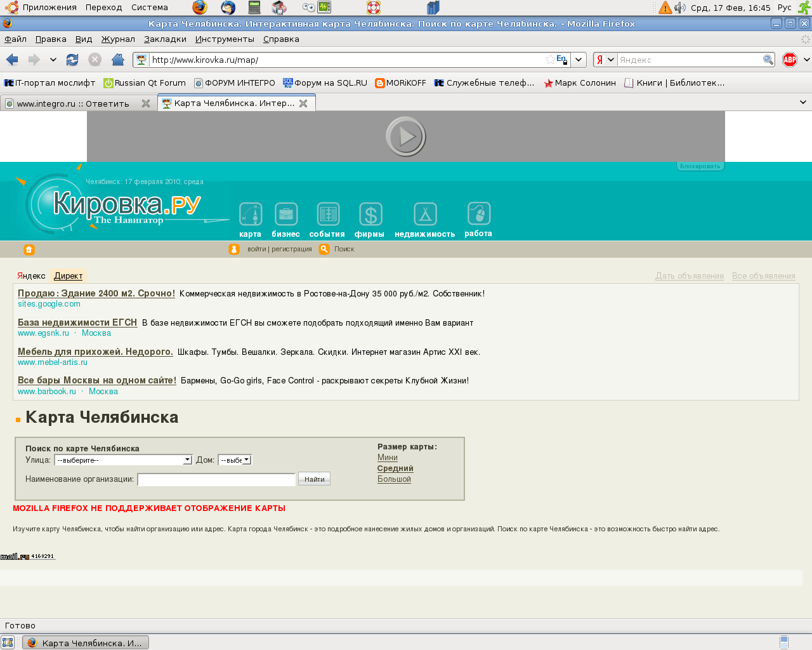812x650 pixels.
Task: Open the 'Система' panel menu
Action: 150,8
